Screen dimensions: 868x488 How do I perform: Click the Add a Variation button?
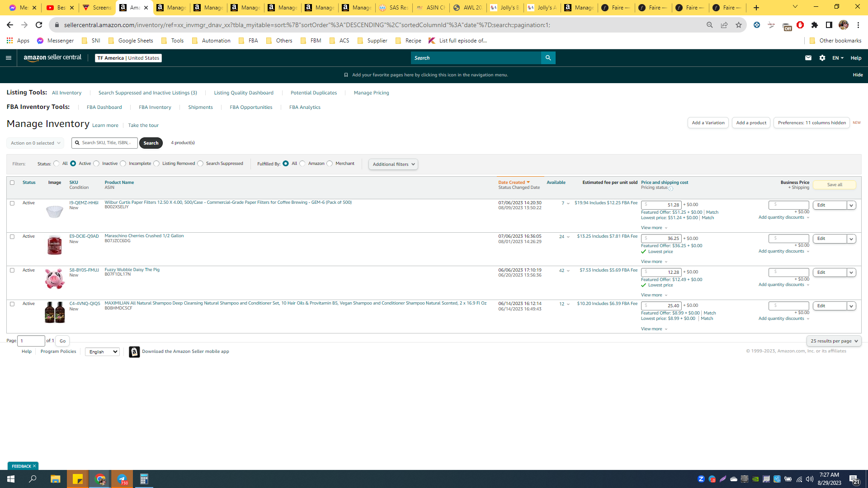[708, 123]
